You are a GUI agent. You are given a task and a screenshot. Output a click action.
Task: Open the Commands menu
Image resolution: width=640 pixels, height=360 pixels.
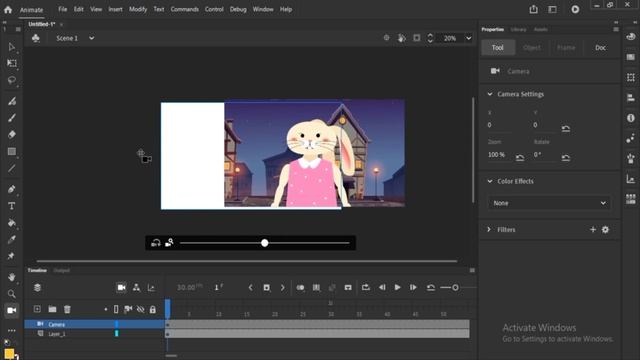point(184,9)
